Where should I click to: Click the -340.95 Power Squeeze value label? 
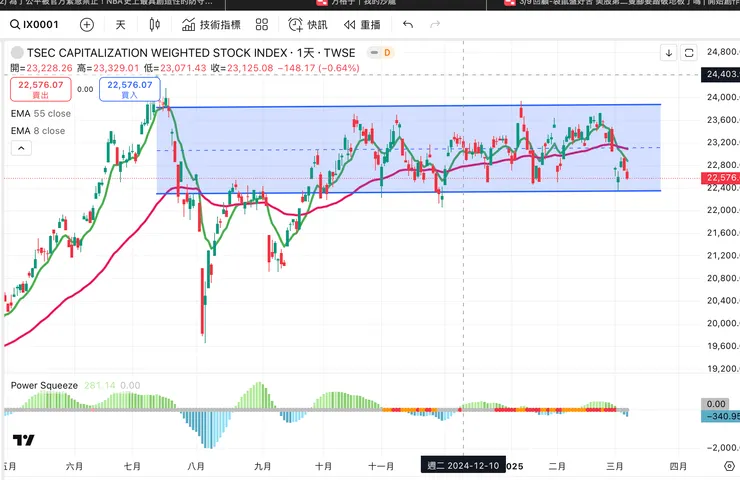click(x=720, y=416)
